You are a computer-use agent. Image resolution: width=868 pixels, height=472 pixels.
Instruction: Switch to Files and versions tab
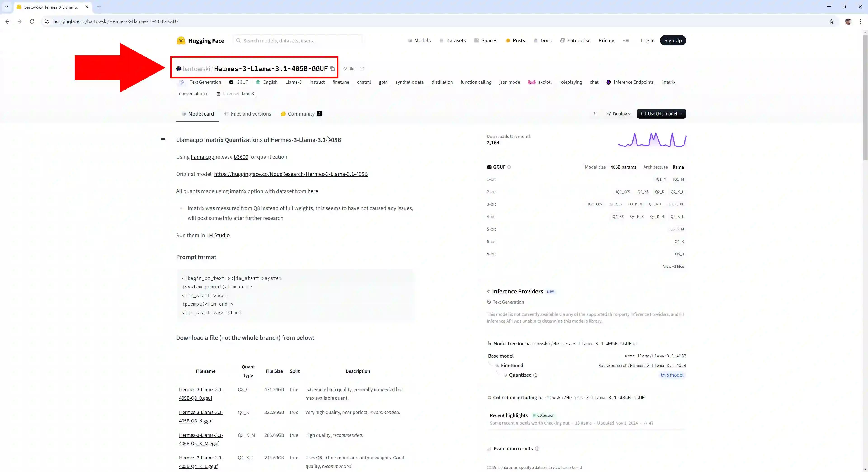click(250, 113)
